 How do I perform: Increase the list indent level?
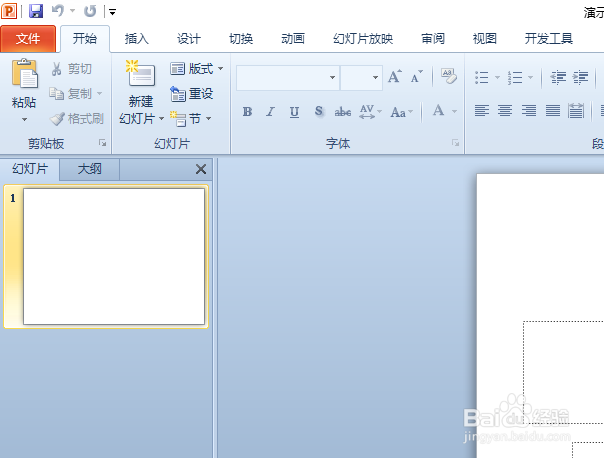(x=581, y=77)
